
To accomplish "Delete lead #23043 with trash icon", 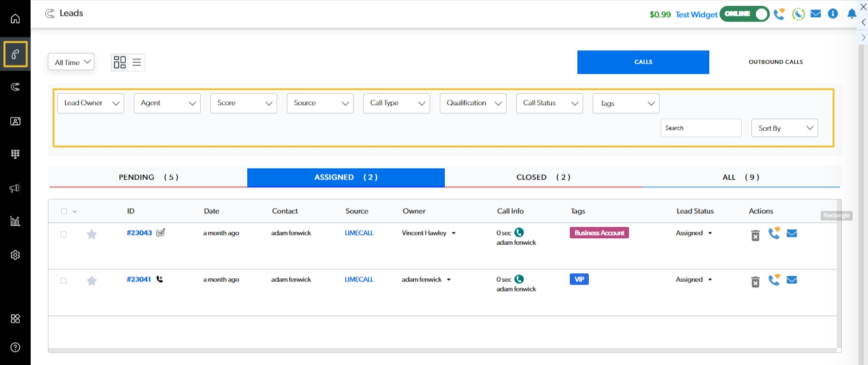I will pos(755,235).
